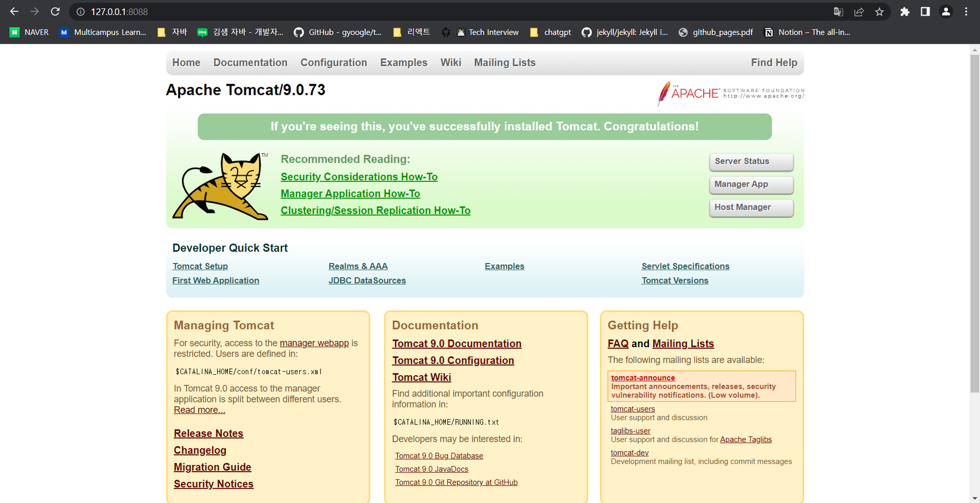Click the Server Status button
The height and width of the screenshot is (503, 980).
coord(751,162)
